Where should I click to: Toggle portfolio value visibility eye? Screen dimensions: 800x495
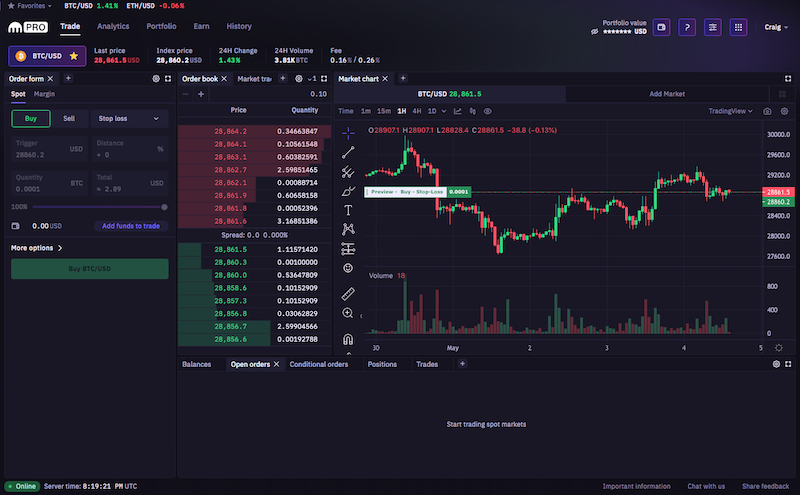pos(594,32)
